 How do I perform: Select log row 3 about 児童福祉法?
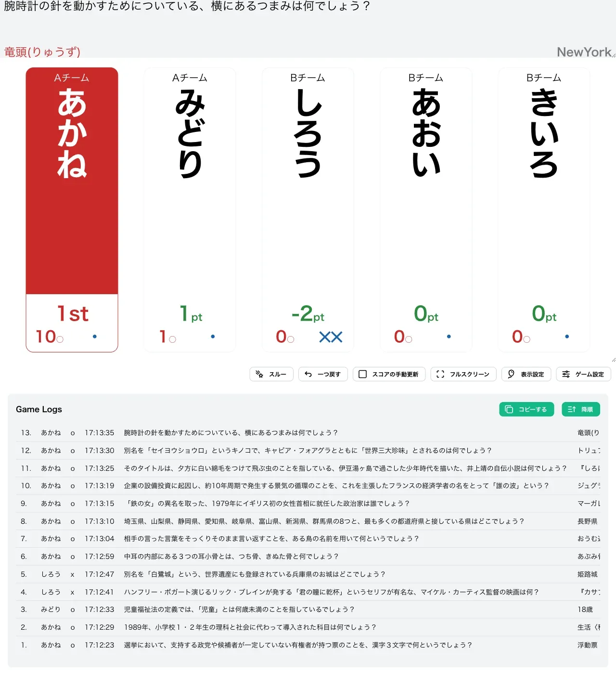pos(308,610)
